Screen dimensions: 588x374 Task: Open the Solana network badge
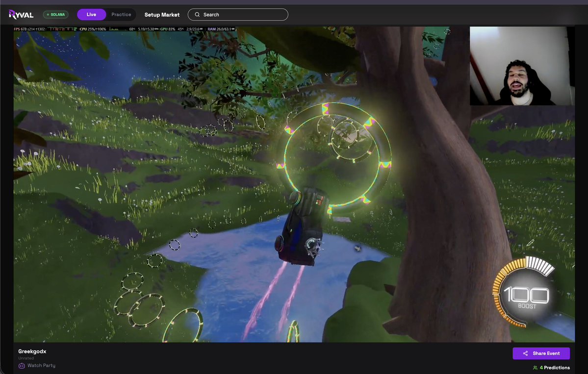[x=56, y=15]
